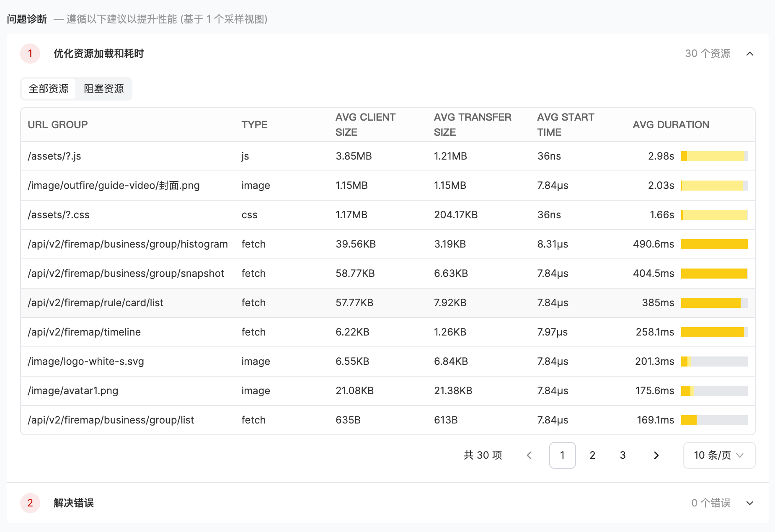Switch to the 阻塞资源 tab

click(x=104, y=89)
